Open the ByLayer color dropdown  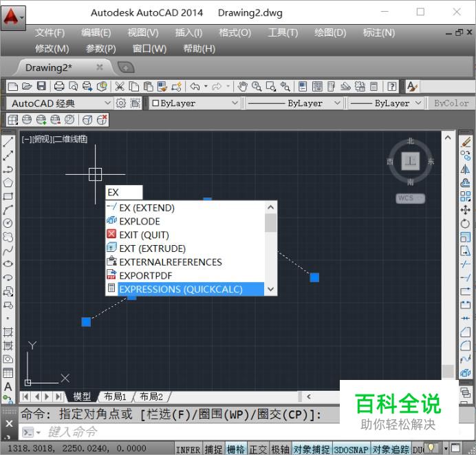194,103
